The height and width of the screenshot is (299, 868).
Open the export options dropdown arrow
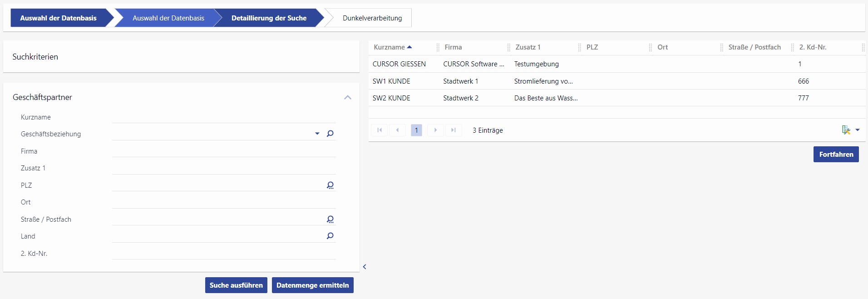coord(858,130)
